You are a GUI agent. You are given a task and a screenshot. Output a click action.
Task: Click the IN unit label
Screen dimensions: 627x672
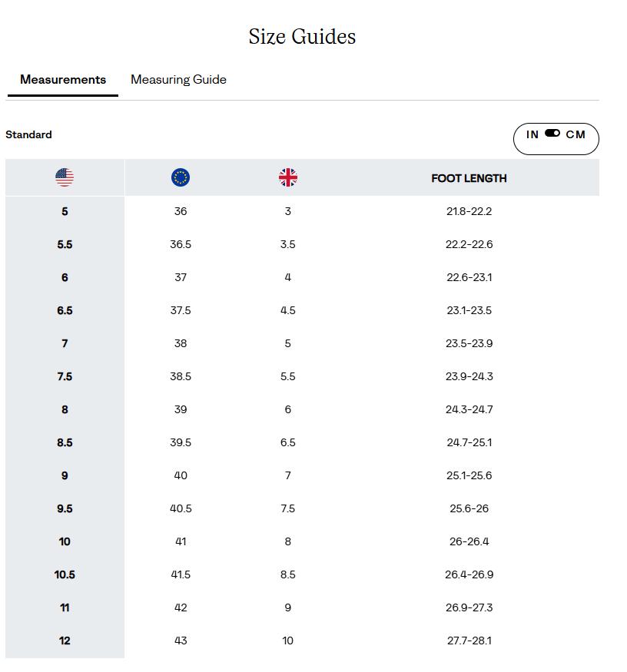click(532, 134)
